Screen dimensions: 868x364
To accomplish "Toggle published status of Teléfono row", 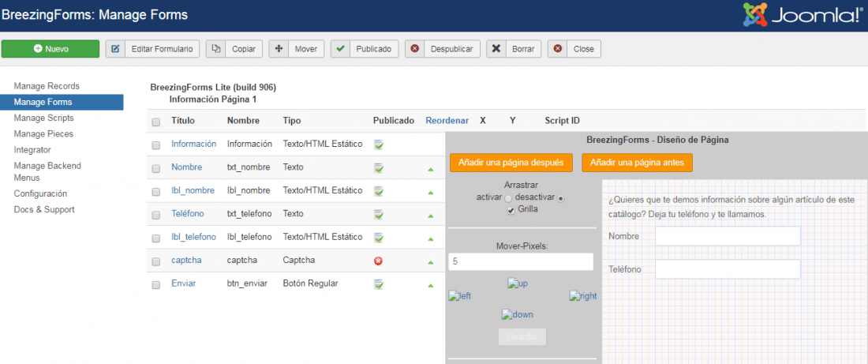I will (x=379, y=215).
